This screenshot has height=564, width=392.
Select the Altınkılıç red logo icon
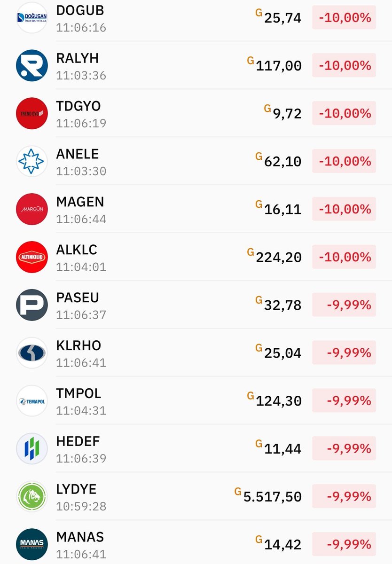[32, 257]
